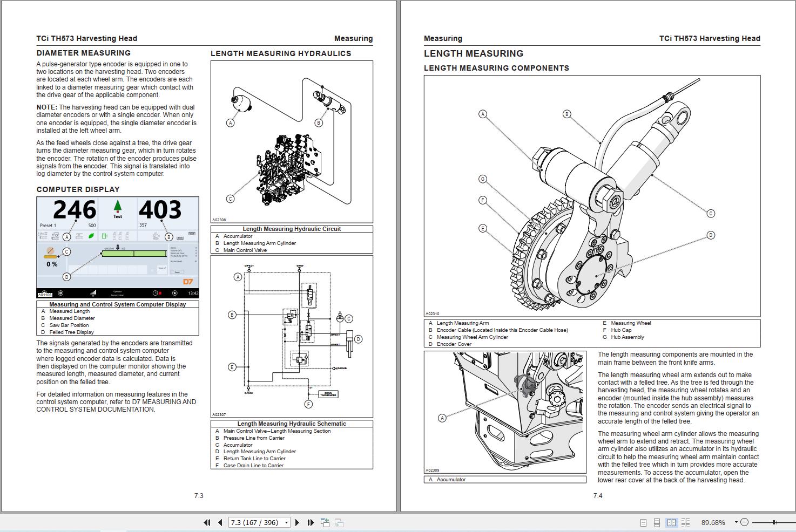
Task: Enable two-page continuous layout
Action: (686, 522)
